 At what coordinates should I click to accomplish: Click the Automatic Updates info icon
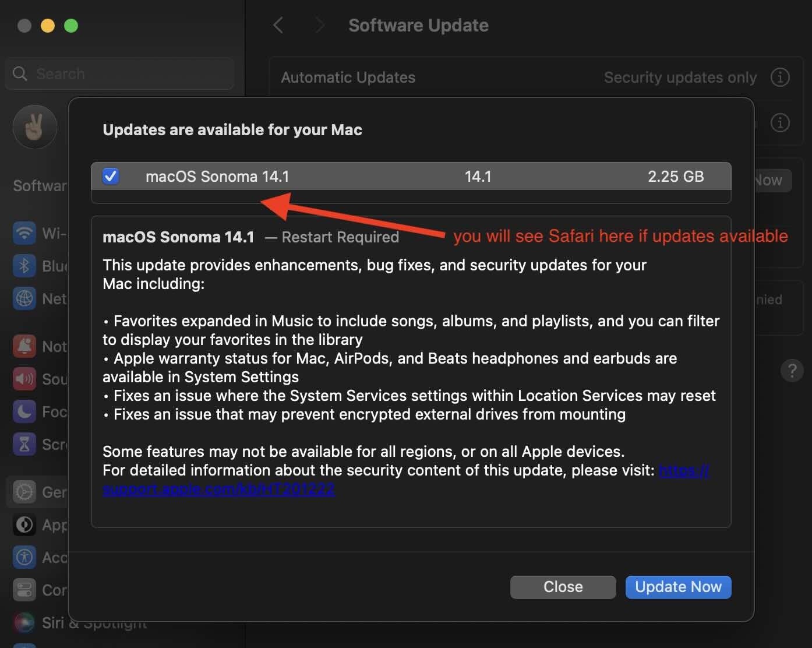[x=780, y=77]
